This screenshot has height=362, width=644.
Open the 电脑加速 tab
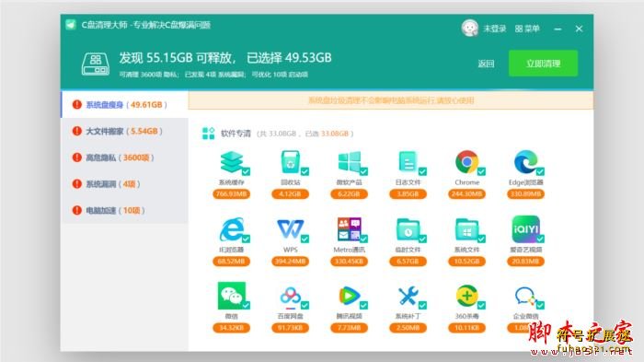click(124, 210)
